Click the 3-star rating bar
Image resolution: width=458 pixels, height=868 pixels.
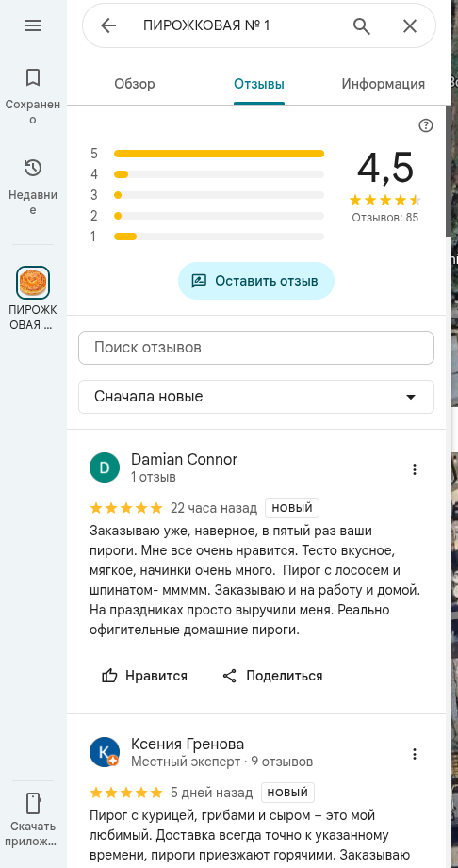pos(219,195)
